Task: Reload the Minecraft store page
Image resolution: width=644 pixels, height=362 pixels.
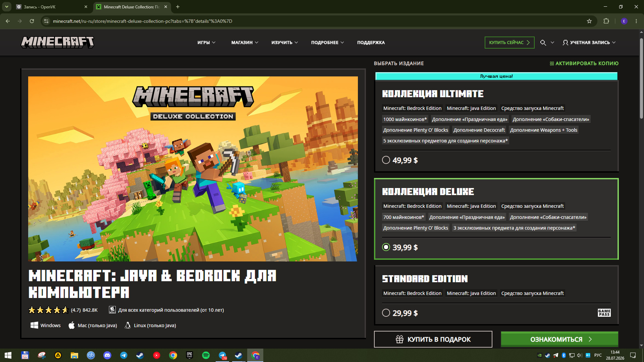Action: tap(32, 21)
